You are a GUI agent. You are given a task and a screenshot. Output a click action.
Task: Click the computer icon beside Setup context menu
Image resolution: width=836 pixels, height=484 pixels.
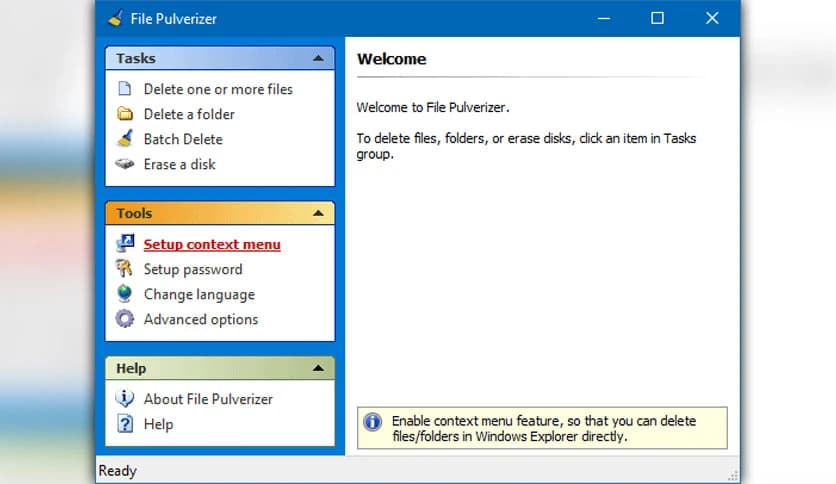click(125, 244)
